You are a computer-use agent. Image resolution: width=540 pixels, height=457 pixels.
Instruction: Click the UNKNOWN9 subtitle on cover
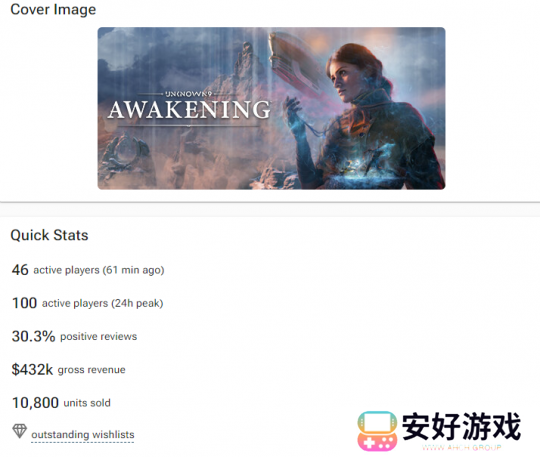(x=188, y=94)
